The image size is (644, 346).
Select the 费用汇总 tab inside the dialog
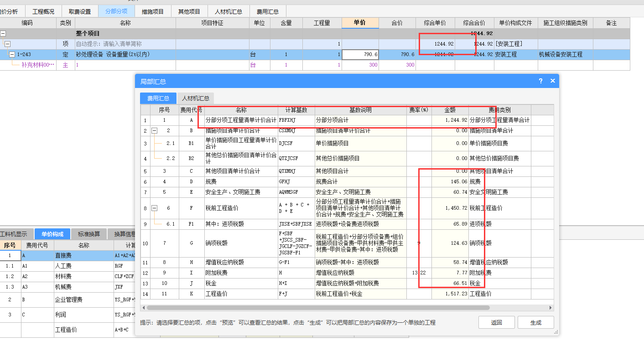[158, 98]
